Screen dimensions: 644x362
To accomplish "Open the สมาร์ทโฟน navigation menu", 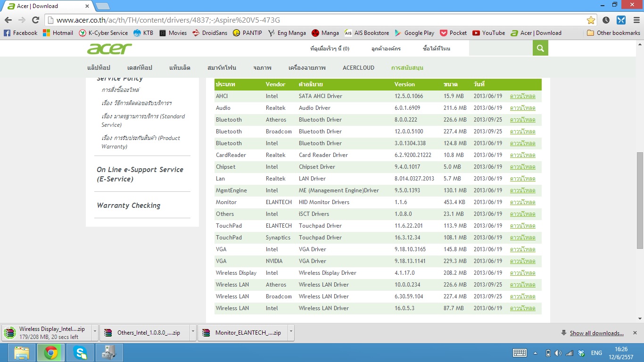I will (222, 68).
